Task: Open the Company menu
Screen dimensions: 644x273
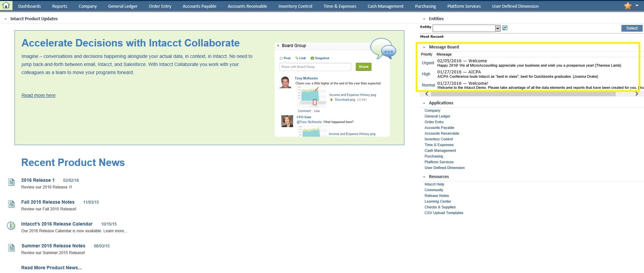Action: click(88, 6)
